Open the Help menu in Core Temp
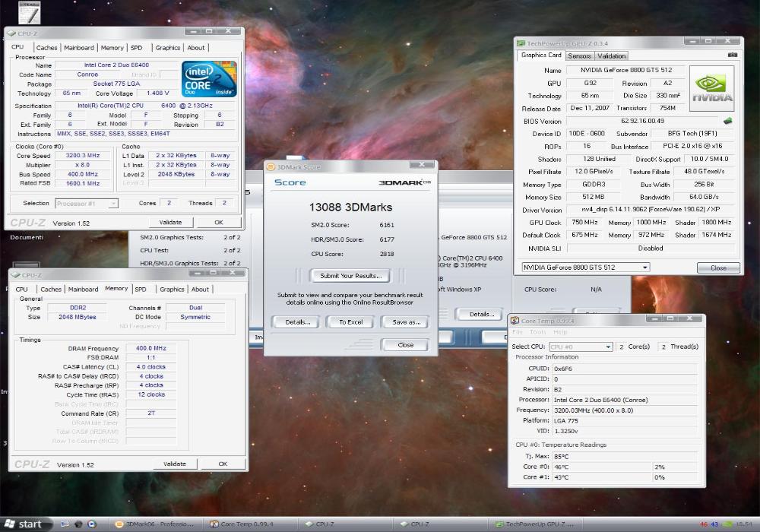This screenshot has height=532, width=760. (560, 332)
